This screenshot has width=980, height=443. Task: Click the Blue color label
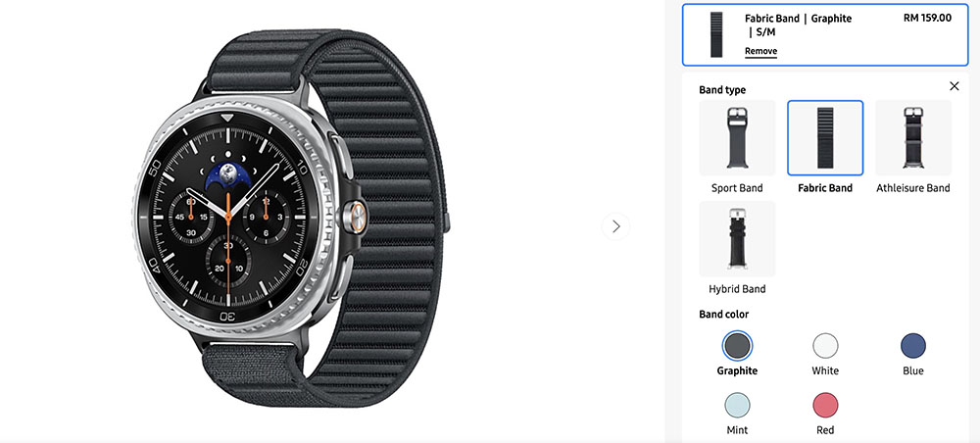[x=913, y=370]
